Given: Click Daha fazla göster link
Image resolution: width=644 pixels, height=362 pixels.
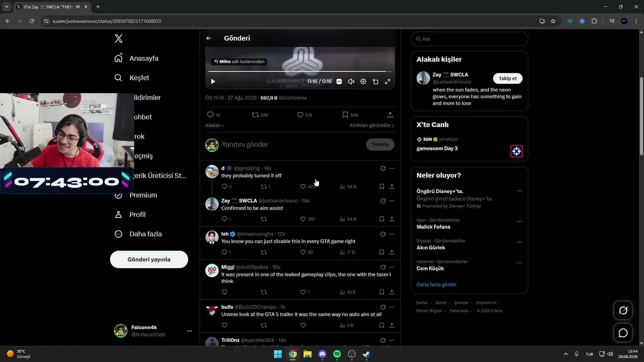Looking at the screenshot, I should click(437, 285).
